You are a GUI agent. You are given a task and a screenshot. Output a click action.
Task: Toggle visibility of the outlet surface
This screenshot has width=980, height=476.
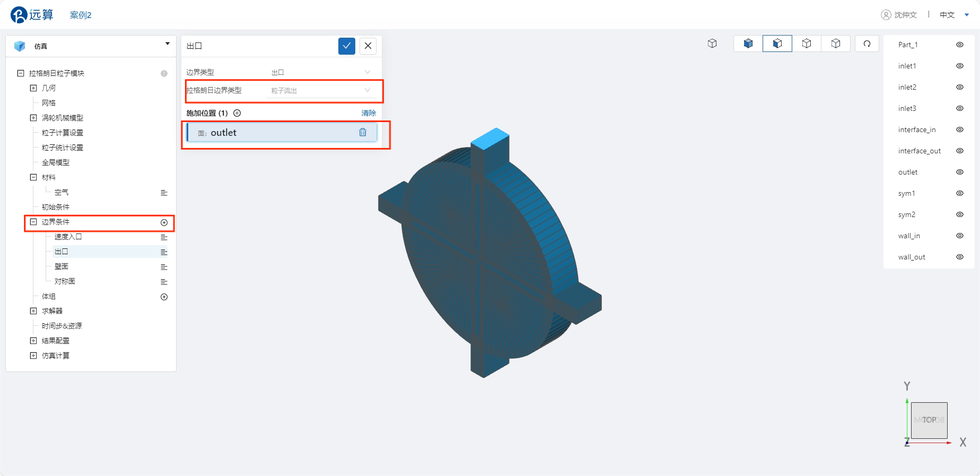point(960,172)
